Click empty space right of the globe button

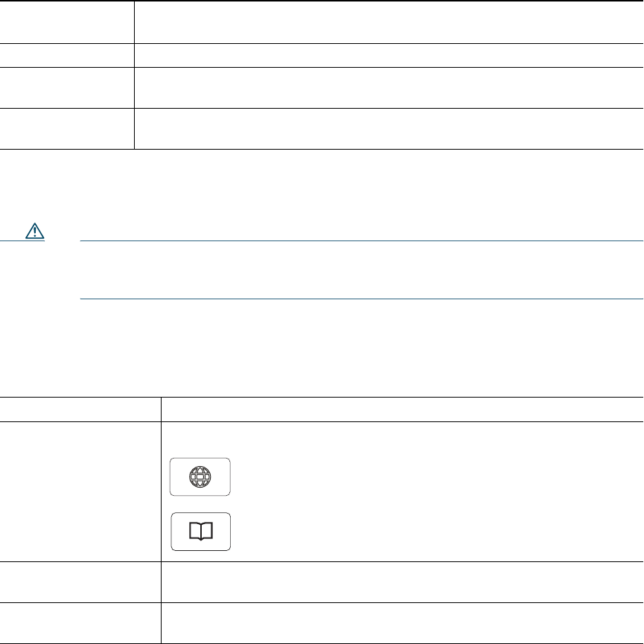[x=432, y=476]
